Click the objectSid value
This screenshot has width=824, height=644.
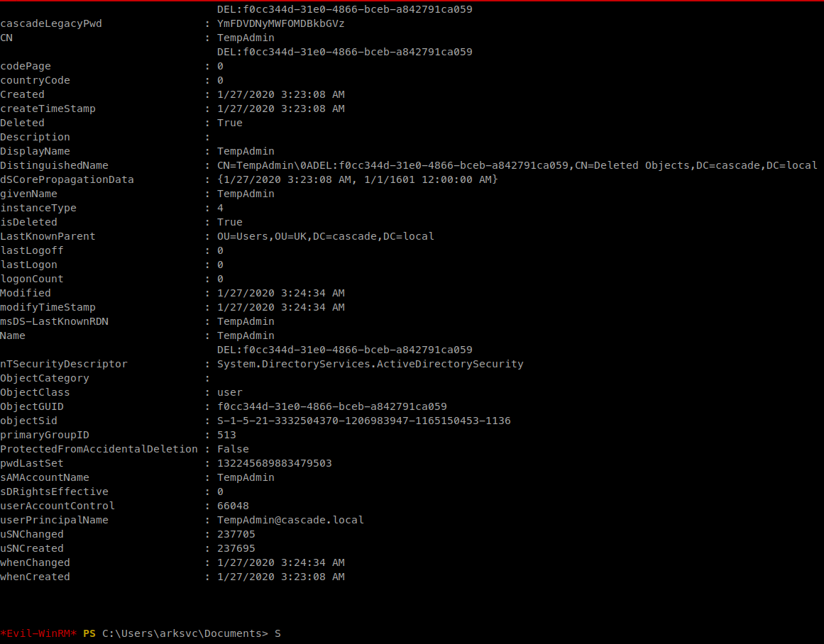(363, 421)
